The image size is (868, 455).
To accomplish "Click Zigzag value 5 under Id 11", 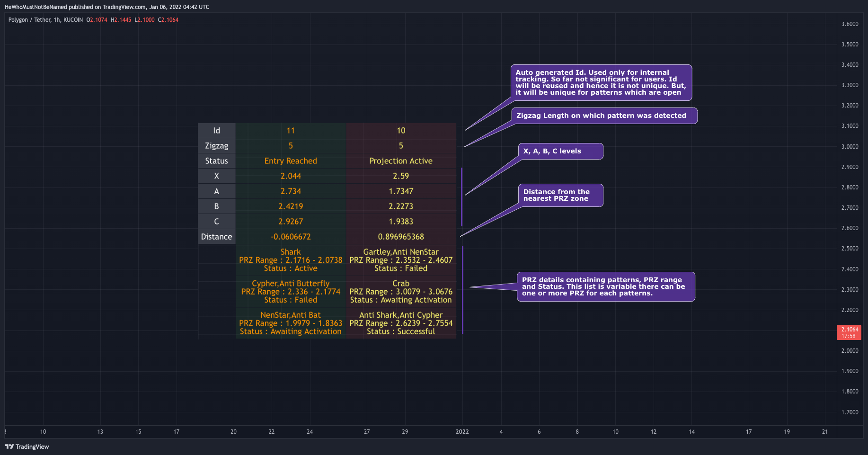I will click(x=291, y=146).
